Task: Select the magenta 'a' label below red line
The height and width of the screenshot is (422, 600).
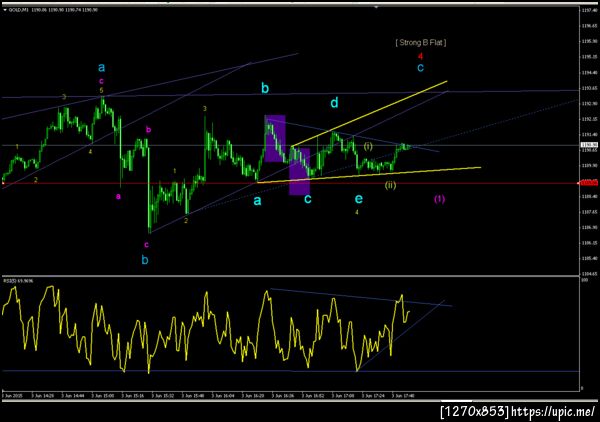Action: point(118,197)
